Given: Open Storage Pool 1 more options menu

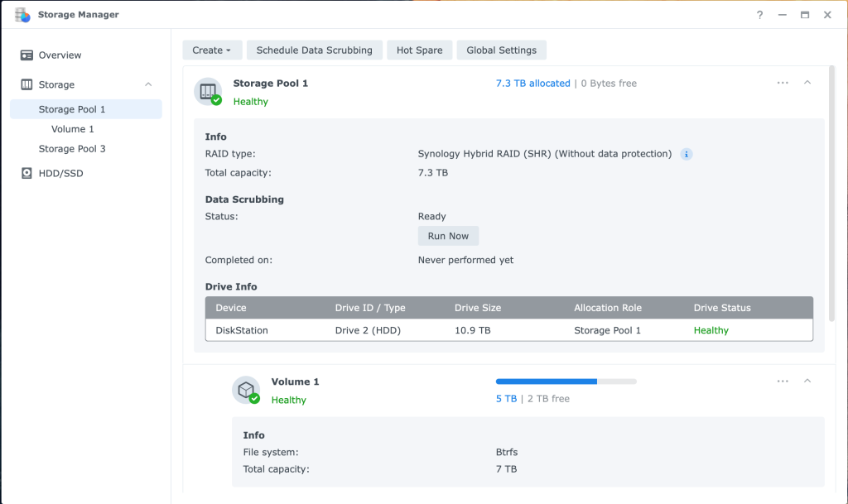Looking at the screenshot, I should (x=783, y=83).
